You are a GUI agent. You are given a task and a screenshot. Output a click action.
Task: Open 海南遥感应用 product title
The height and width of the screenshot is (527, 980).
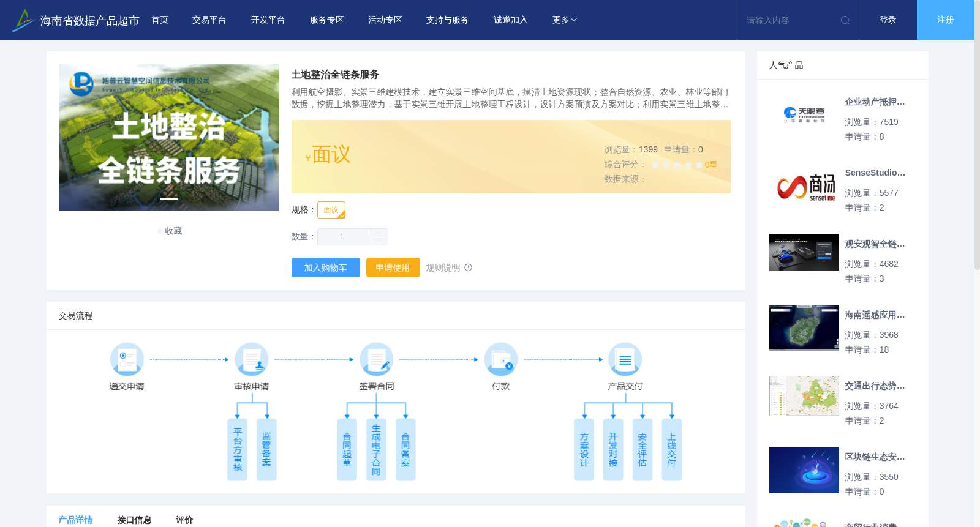pos(875,315)
